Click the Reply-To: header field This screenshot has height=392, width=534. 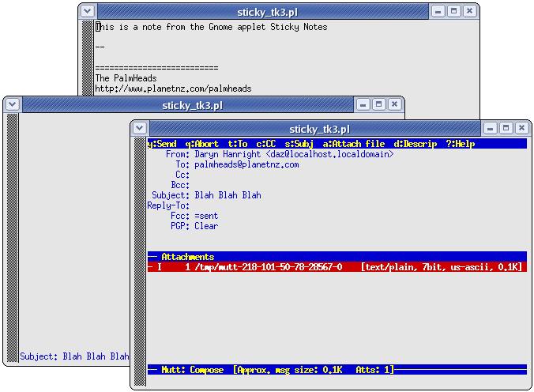168,205
